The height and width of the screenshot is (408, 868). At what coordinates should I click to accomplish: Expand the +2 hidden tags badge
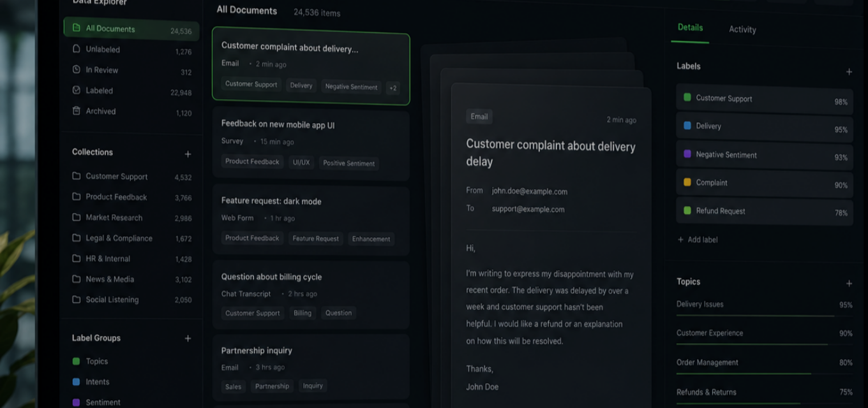point(393,88)
